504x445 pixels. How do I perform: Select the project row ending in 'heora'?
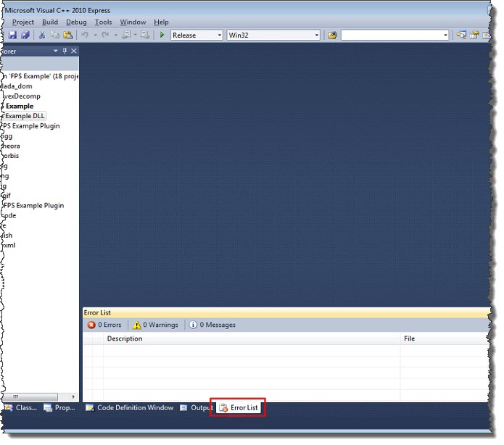pyautogui.click(x=11, y=146)
